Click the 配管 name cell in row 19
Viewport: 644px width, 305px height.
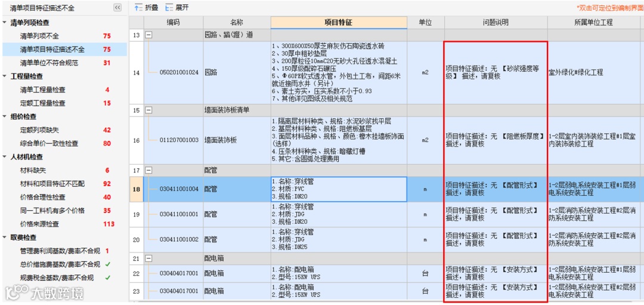coord(237,214)
